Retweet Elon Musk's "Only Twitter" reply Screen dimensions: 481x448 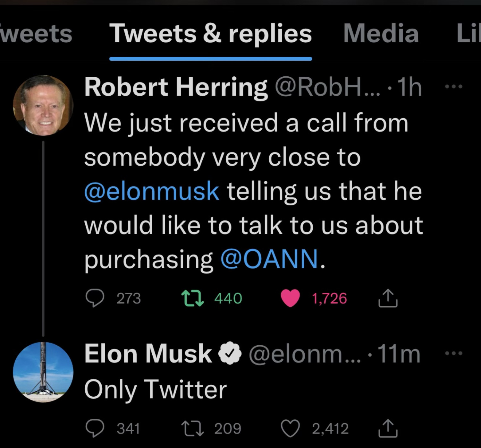click(x=192, y=428)
